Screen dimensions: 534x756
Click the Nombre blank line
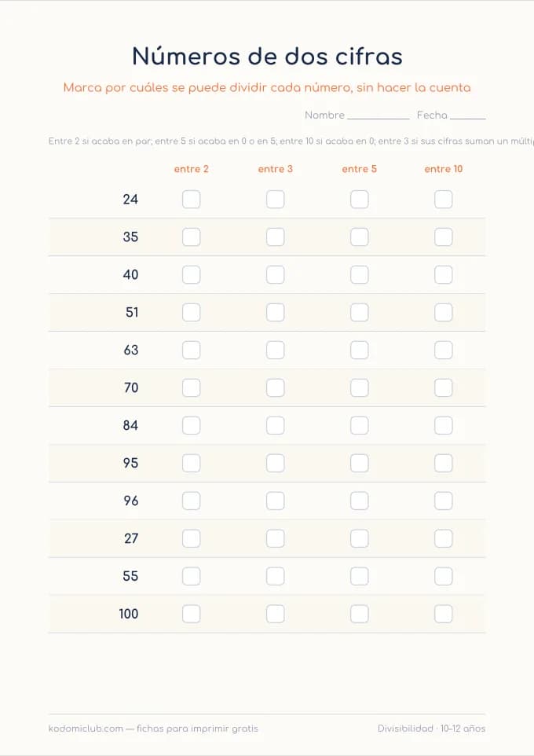tap(379, 116)
